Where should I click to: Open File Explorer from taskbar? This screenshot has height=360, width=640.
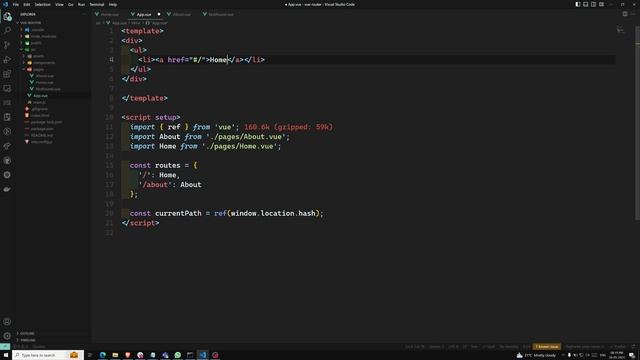tap(115, 355)
